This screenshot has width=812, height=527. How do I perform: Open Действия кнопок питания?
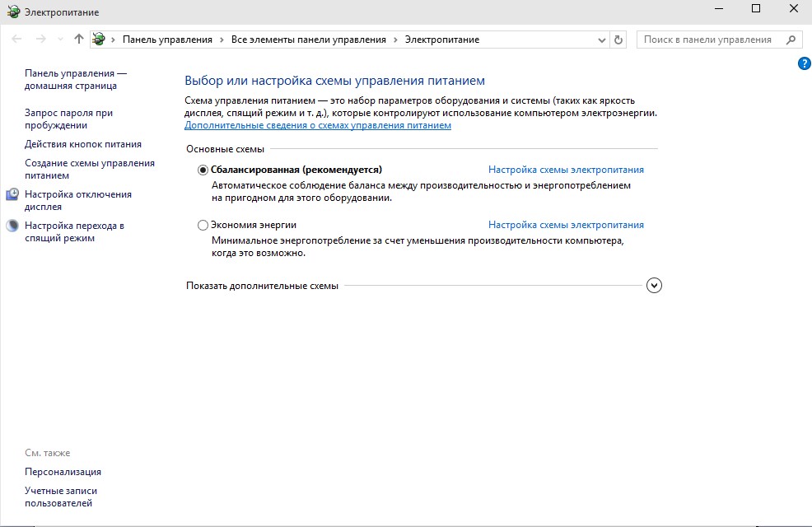[x=83, y=144]
